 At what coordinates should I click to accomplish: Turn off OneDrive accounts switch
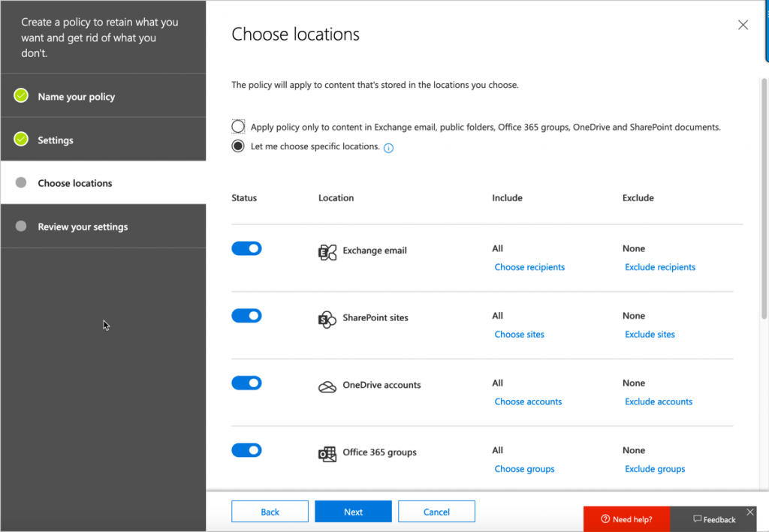pos(246,383)
